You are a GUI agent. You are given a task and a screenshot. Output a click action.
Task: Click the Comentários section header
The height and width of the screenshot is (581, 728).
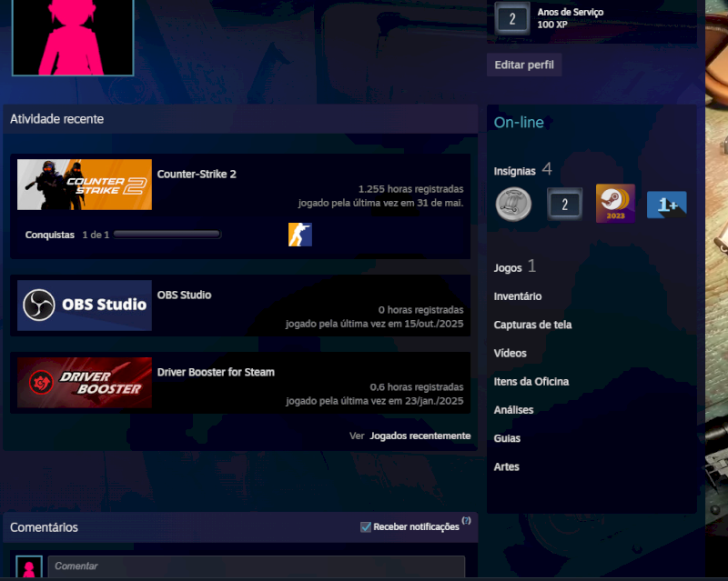click(44, 527)
